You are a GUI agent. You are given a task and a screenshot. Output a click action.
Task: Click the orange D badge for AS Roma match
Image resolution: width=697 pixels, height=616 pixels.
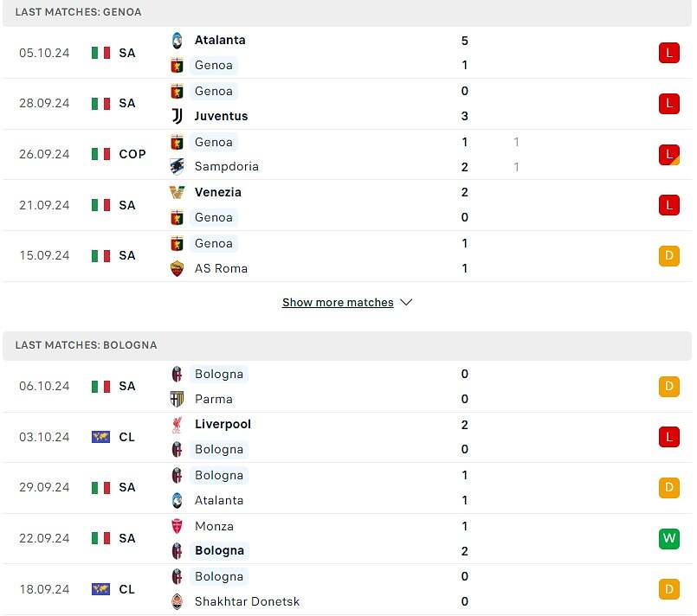tap(668, 255)
